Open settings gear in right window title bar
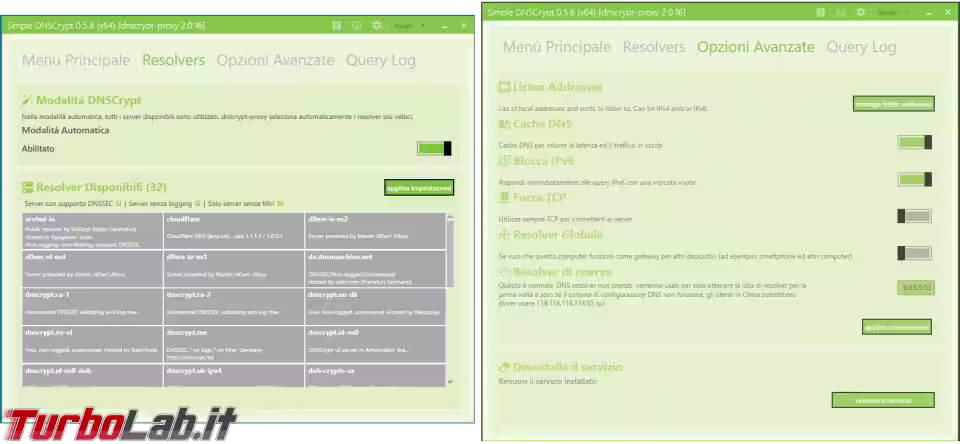The height and width of the screenshot is (444, 960). pos(861,12)
